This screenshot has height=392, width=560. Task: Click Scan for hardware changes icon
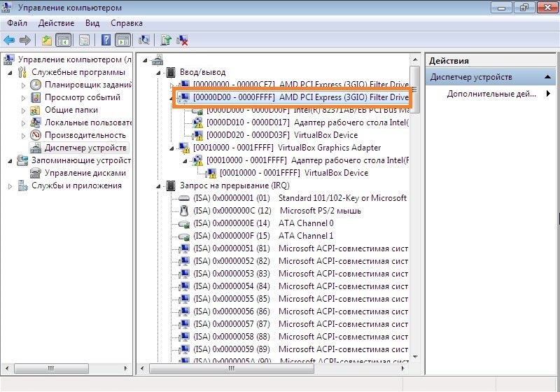144,40
